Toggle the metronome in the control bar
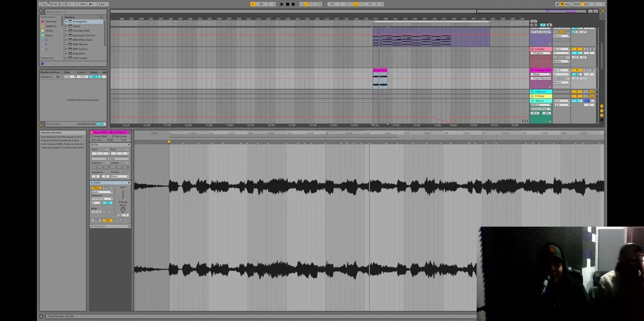This screenshot has width=644, height=321. tap(91, 4)
